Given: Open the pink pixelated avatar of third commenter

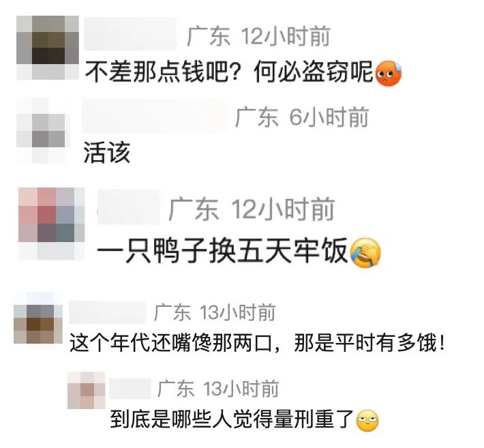Looking at the screenshot, I should pyautogui.click(x=52, y=224).
